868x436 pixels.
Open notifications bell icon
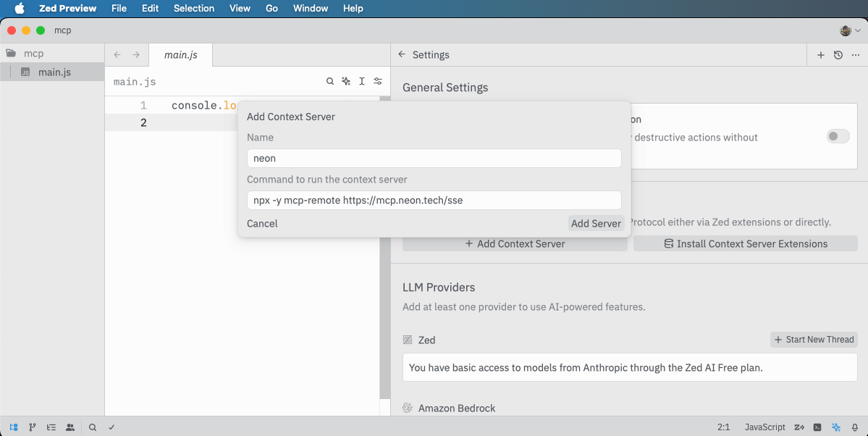855,427
